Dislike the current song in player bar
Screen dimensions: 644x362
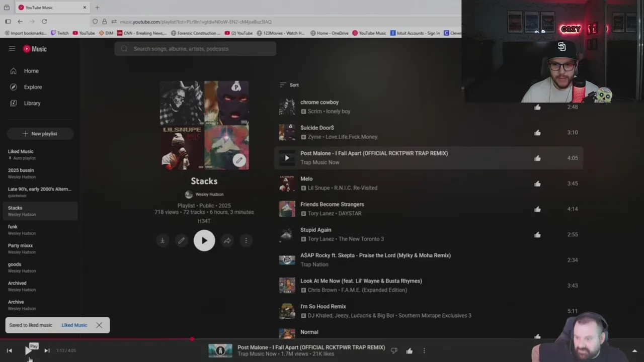coord(394,351)
